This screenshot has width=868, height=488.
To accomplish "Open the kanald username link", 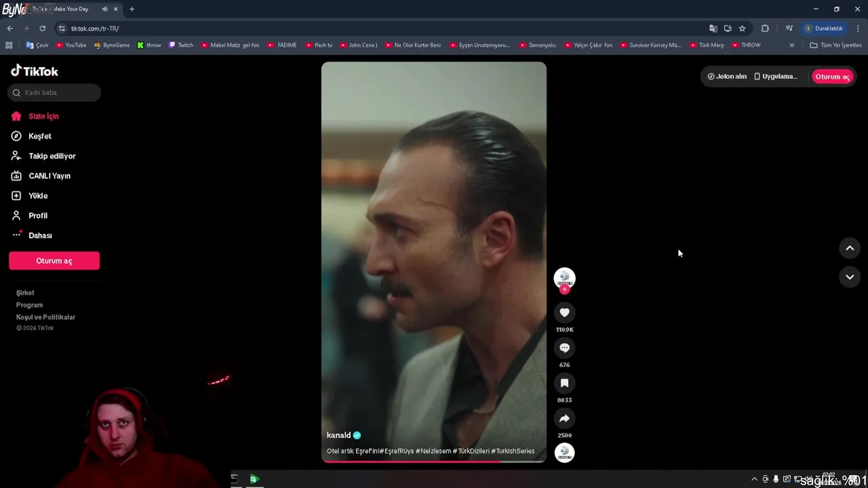I will (339, 435).
